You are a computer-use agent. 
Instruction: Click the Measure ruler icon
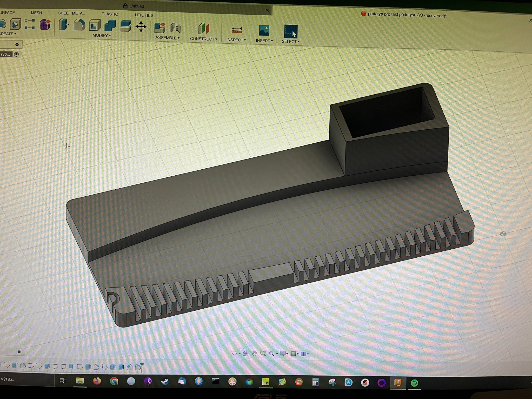236,30
